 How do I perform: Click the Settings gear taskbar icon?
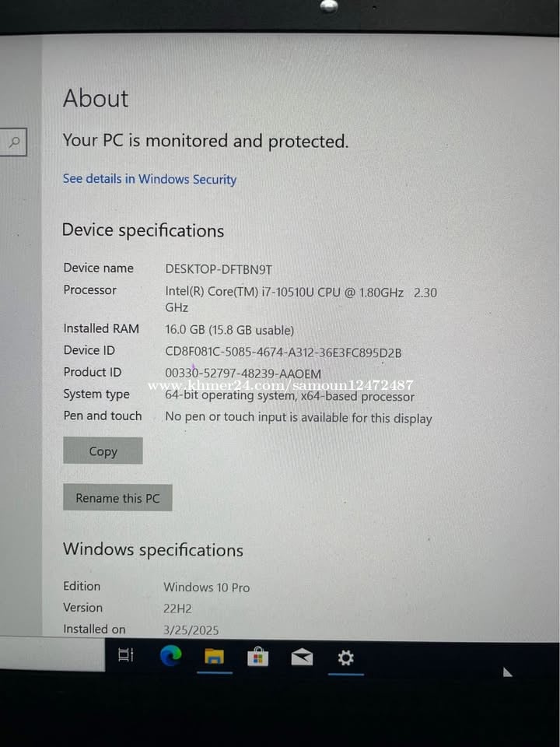[345, 658]
